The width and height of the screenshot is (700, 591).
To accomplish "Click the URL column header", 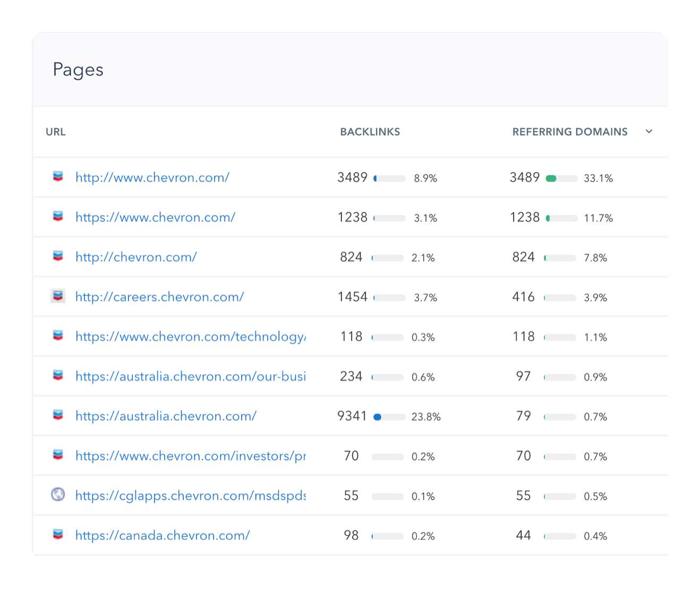I will point(56,132).
